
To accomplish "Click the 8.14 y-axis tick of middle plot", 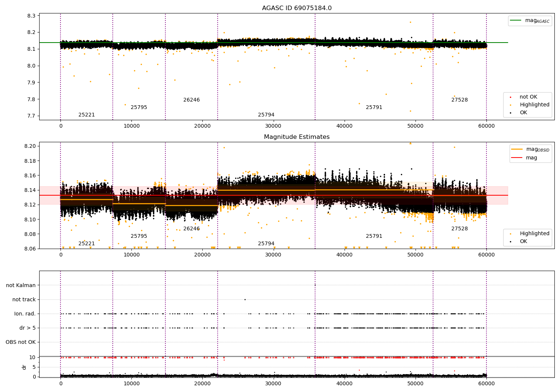I will click(x=30, y=190).
